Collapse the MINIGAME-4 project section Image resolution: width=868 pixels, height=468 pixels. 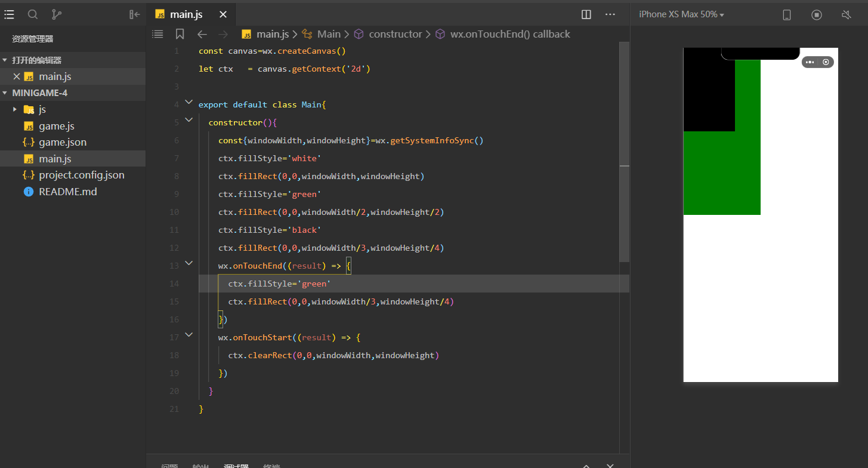pos(5,93)
